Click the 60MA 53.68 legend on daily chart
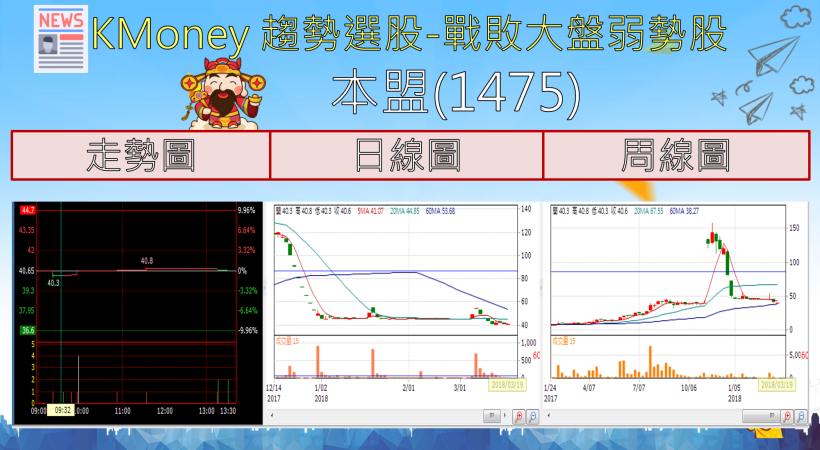Image resolution: width=820 pixels, height=450 pixels. point(440,211)
